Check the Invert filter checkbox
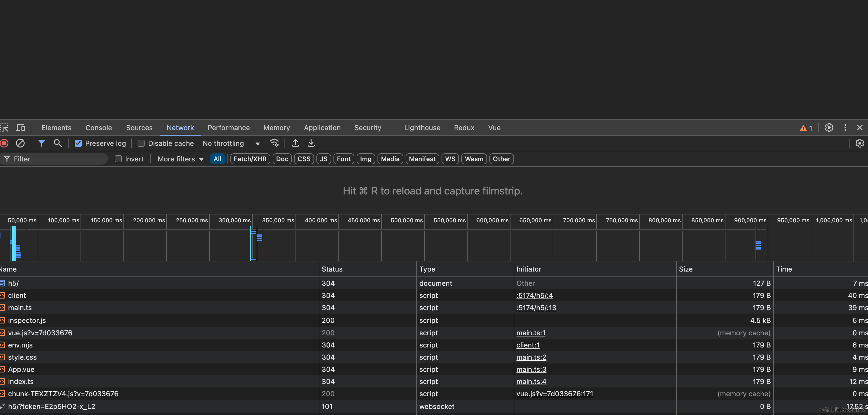Viewport: 868px width, 415px height. [118, 159]
